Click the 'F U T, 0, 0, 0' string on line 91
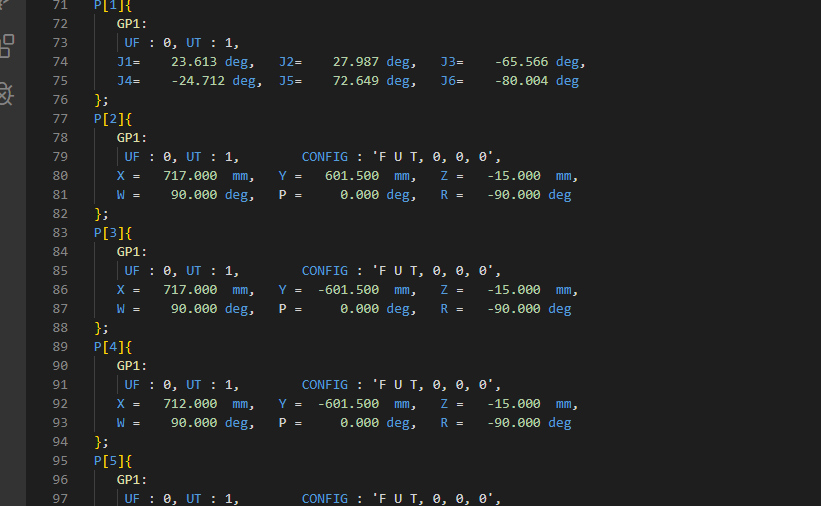The image size is (821, 506). 434,385
